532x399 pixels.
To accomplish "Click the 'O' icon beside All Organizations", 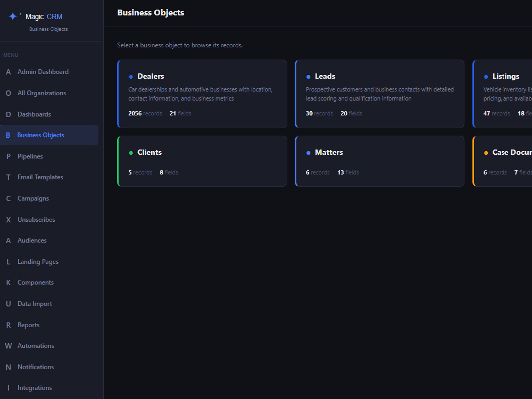I will [x=9, y=93].
